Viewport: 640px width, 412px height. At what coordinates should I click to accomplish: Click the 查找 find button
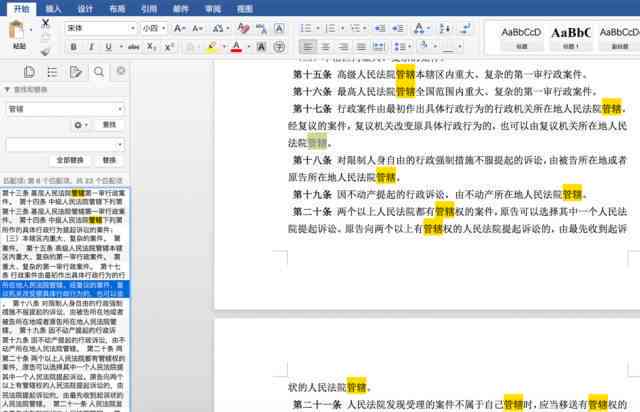pos(109,125)
